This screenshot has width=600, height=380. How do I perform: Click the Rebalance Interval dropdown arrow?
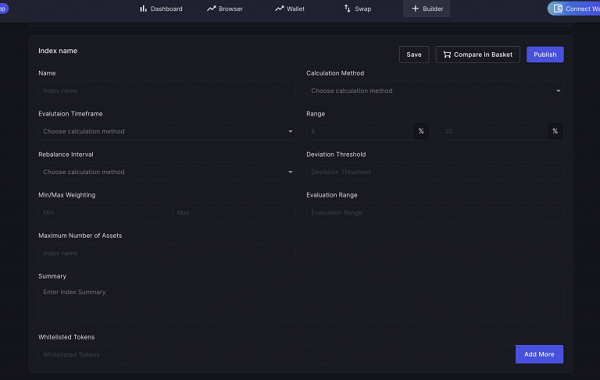290,172
